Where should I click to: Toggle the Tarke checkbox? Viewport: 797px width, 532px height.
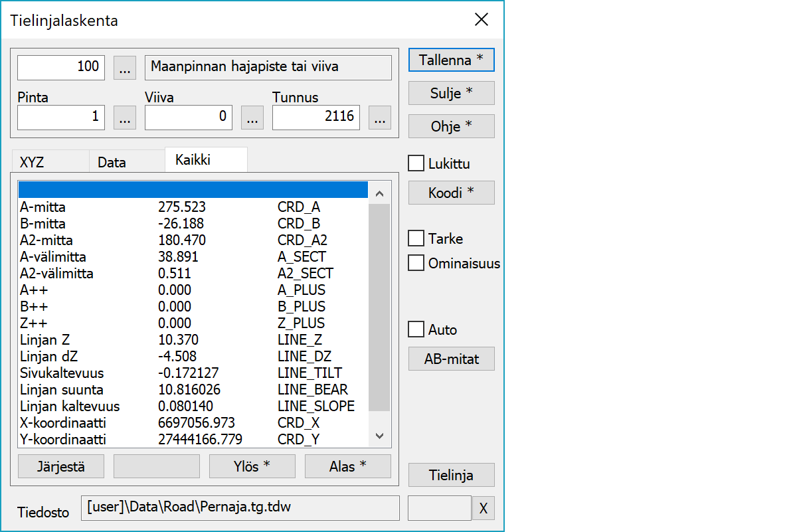(416, 238)
